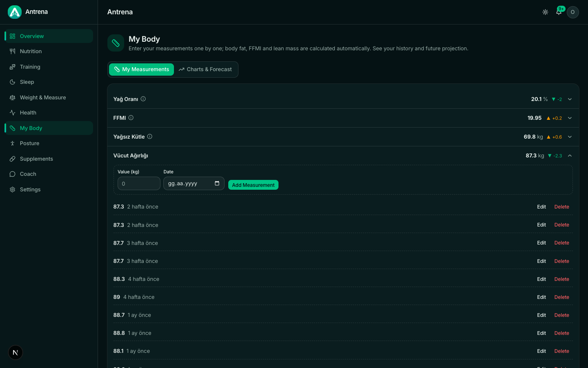The height and width of the screenshot is (368, 588).
Task: Delete the 88.1 measurement entry
Action: pos(562,351)
